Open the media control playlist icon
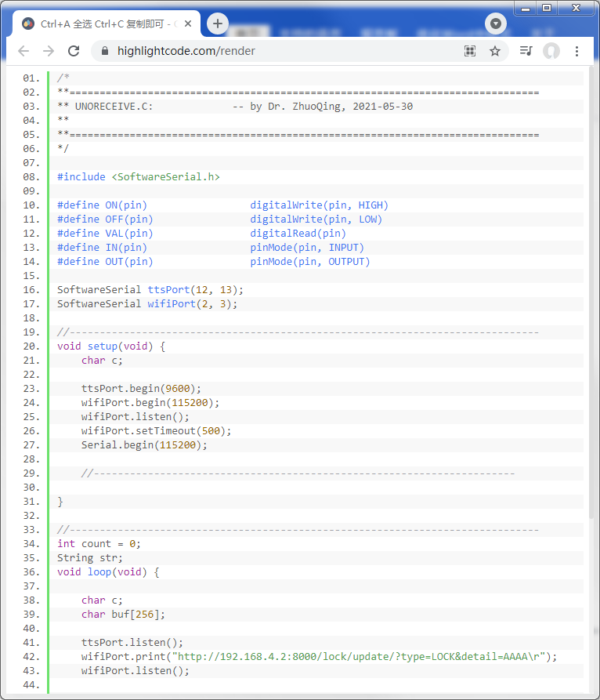The width and height of the screenshot is (600, 700). pos(526,51)
